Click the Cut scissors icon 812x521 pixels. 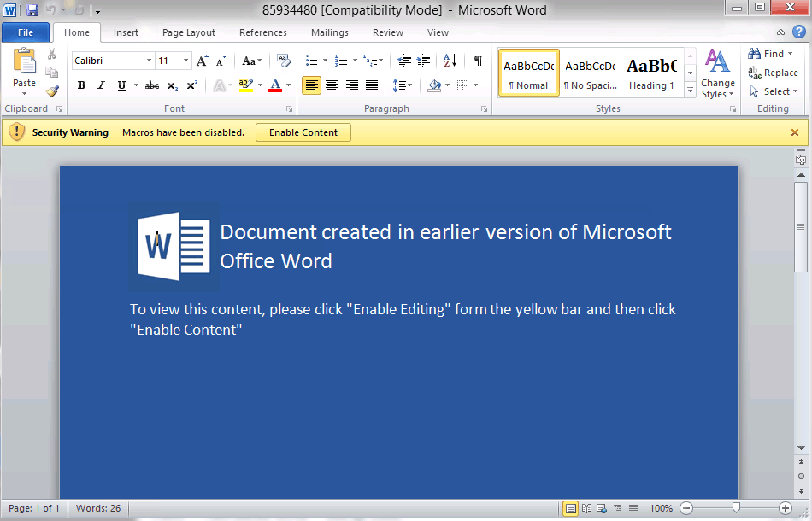point(52,55)
